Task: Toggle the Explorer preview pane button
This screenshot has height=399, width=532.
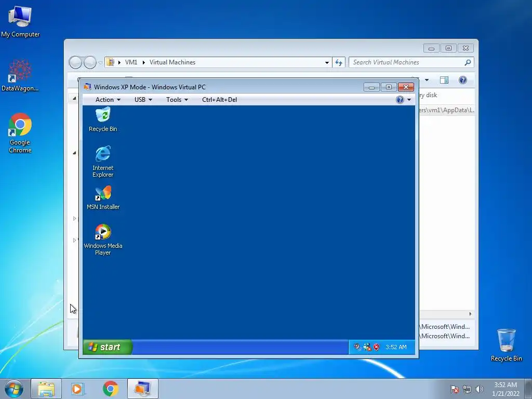Action: [x=444, y=79]
